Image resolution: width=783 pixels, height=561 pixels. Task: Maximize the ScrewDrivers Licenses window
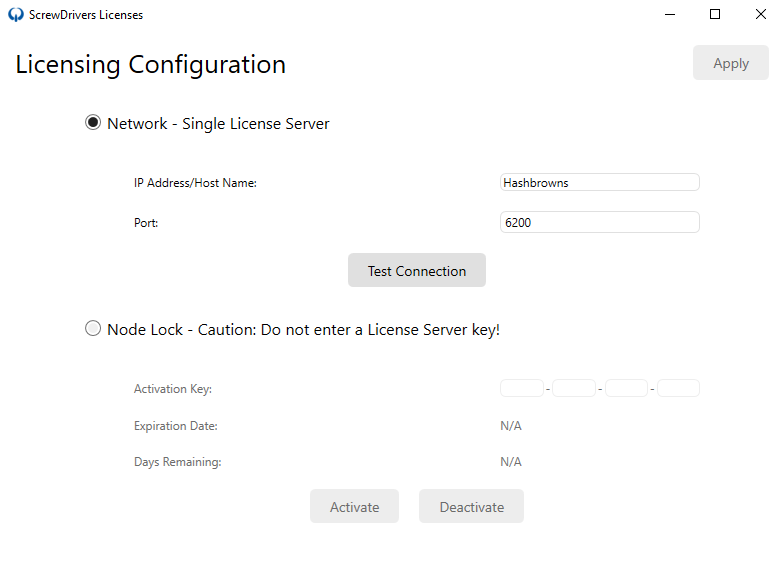715,14
